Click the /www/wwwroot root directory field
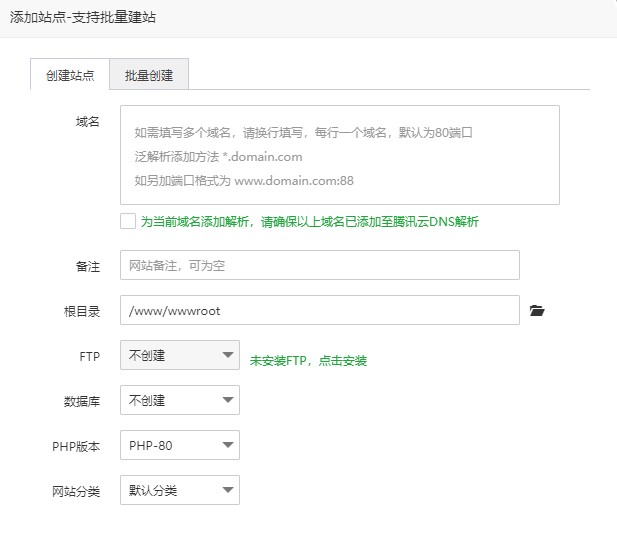The image size is (617, 534). point(319,311)
